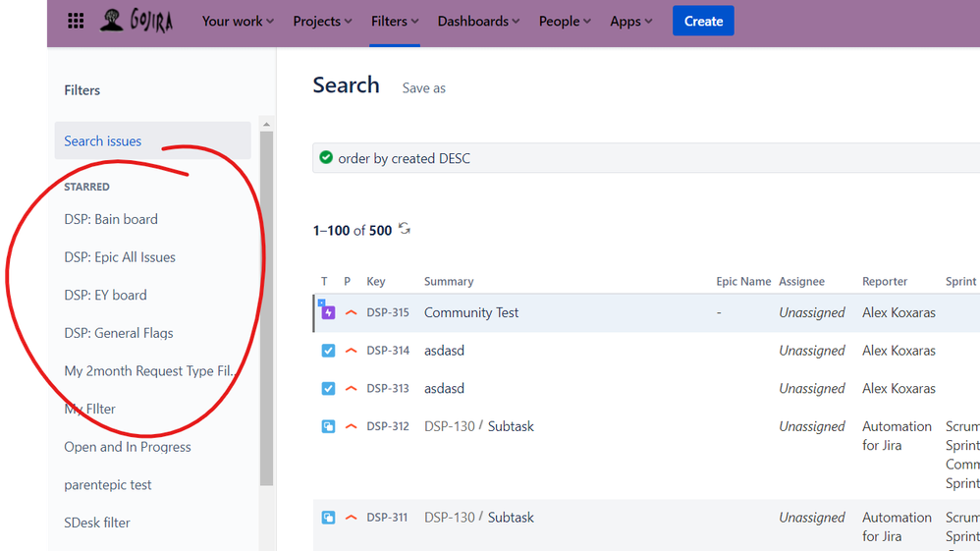Click the sidebar scroll up arrow
The width and height of the screenshot is (980, 551).
[267, 125]
